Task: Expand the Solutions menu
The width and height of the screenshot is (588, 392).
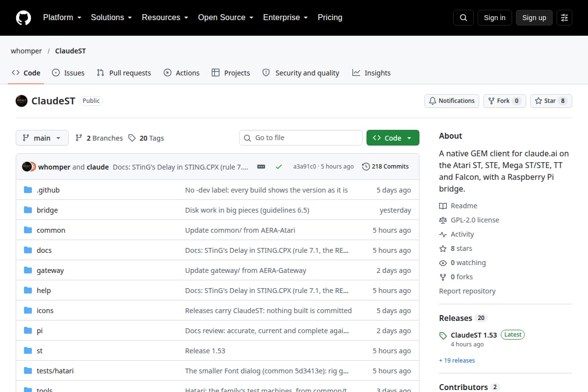Action: tap(111, 18)
